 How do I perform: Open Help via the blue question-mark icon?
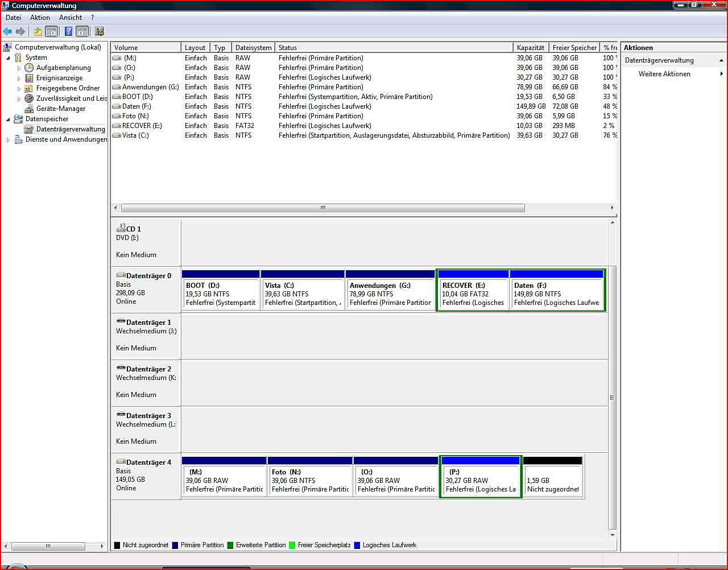click(68, 32)
